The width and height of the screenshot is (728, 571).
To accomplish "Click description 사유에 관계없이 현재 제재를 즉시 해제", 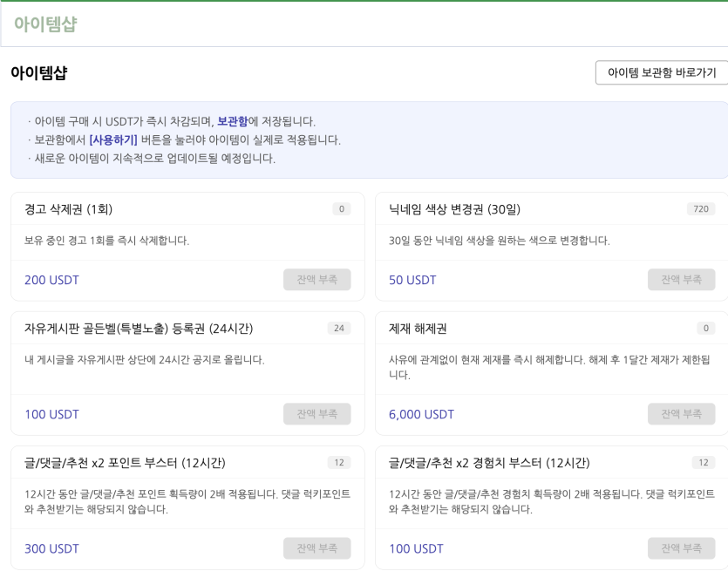I will (x=549, y=367).
